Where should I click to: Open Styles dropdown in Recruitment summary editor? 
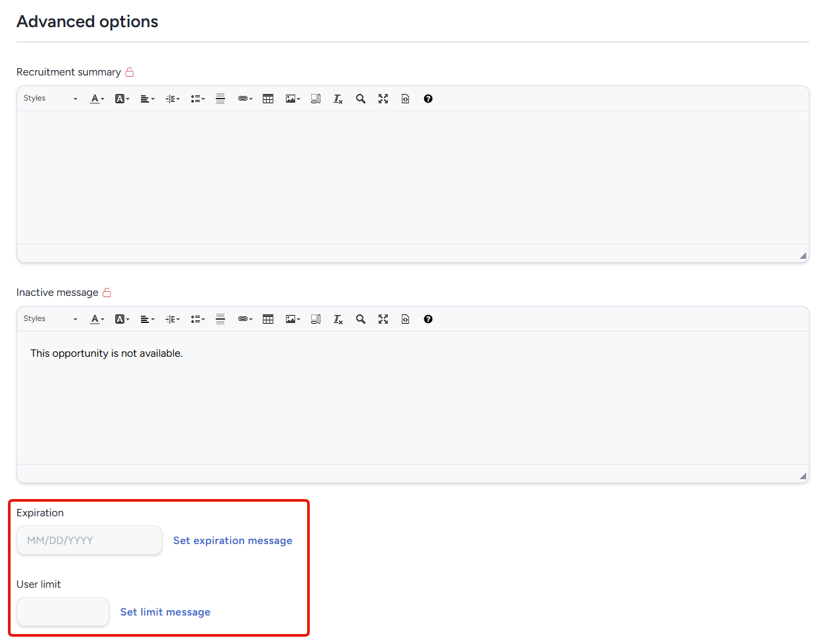pos(50,99)
